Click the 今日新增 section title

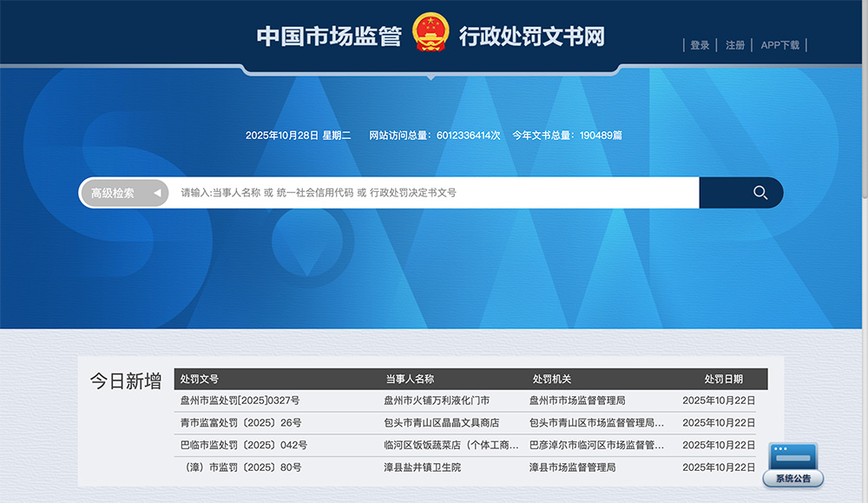click(125, 381)
